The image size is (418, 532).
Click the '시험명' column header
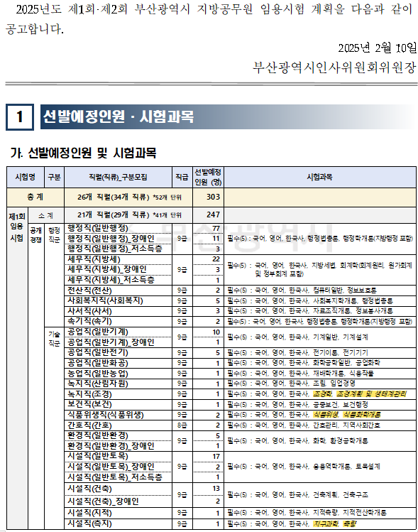pos(26,177)
